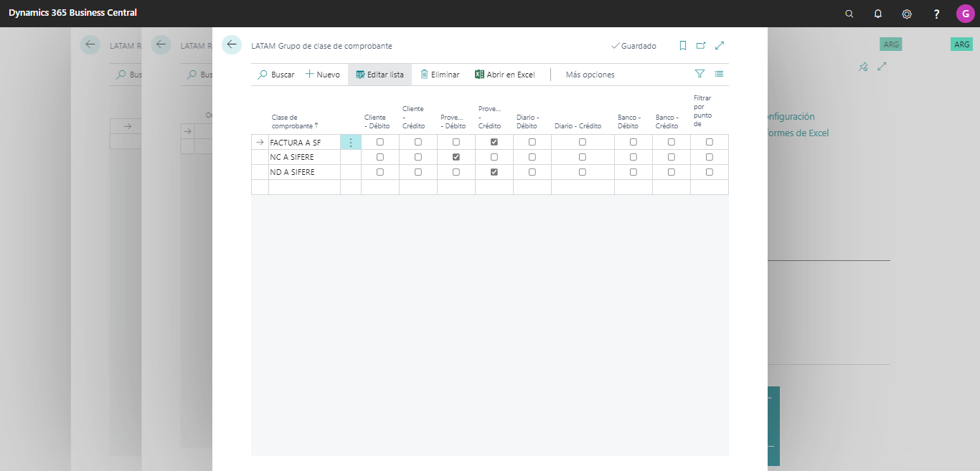Uncheck Proveedor - Débito for NC A SIFERE

click(x=456, y=157)
